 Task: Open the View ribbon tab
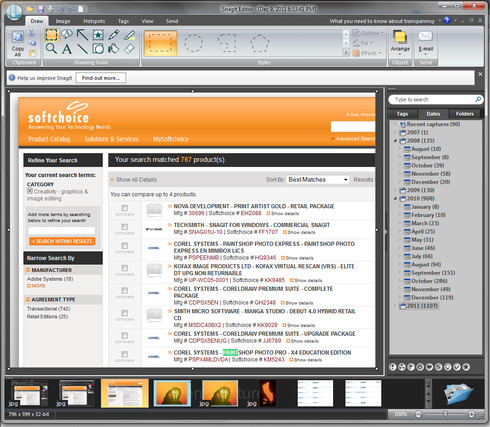pos(147,21)
